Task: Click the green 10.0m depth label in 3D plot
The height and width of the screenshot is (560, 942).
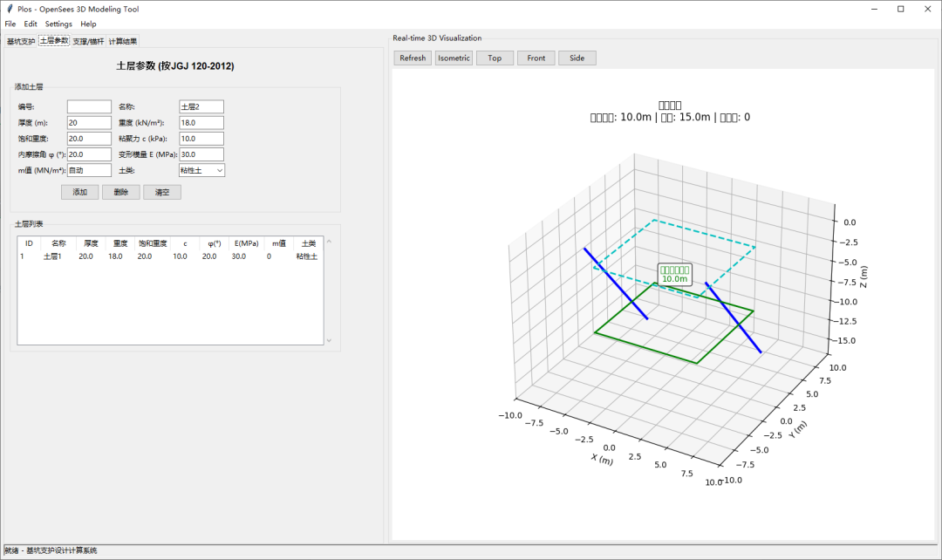Action: (x=674, y=275)
